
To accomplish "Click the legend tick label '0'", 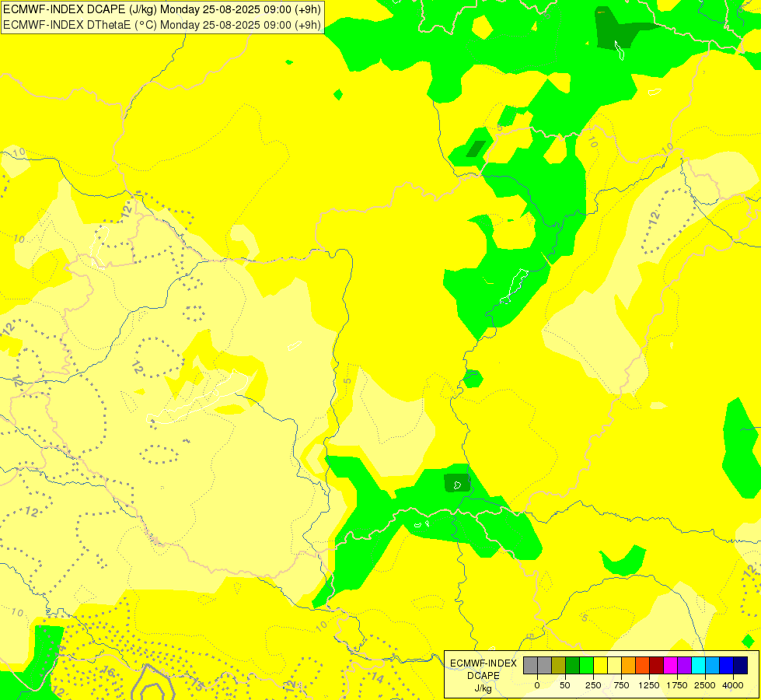I will click(537, 685).
